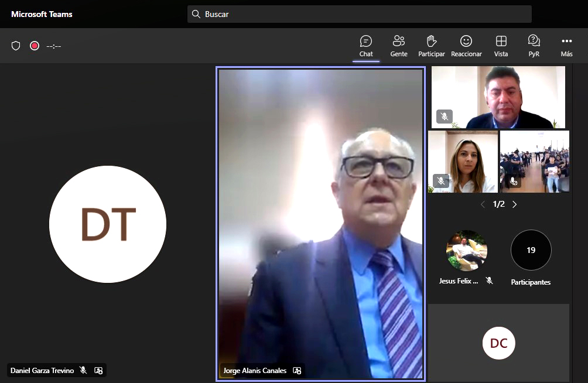
Task: Open the Chat panel
Action: (366, 46)
